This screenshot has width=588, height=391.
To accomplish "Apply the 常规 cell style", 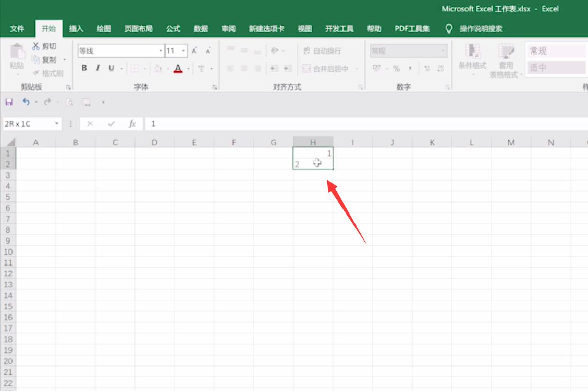I will 556,51.
